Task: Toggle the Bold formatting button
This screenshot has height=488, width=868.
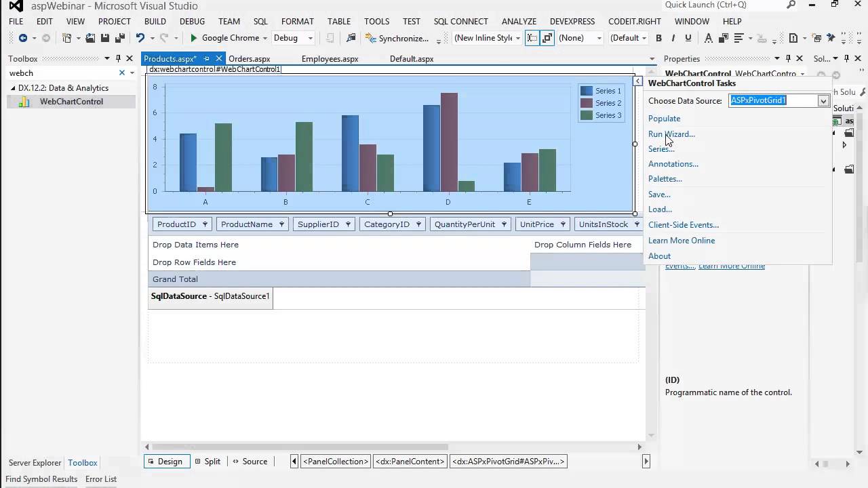Action: click(658, 38)
